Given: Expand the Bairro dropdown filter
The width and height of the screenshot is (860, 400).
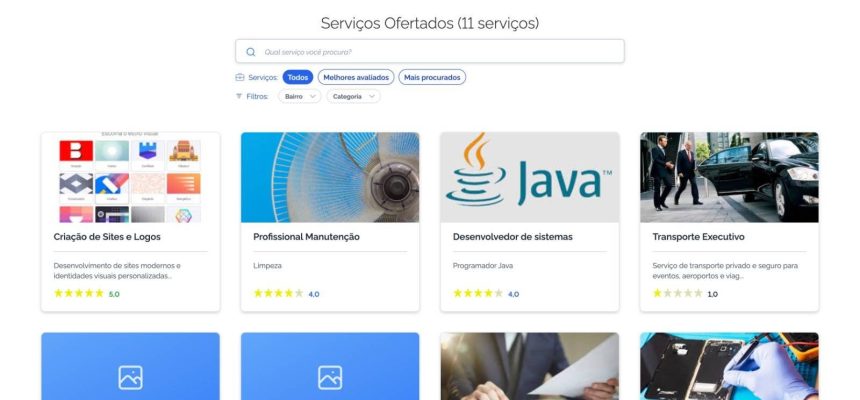Looking at the screenshot, I should click(x=299, y=96).
